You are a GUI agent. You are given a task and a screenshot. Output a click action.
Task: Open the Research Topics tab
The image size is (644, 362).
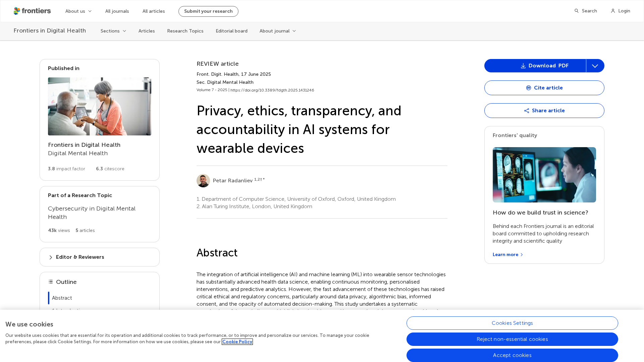coord(185,31)
